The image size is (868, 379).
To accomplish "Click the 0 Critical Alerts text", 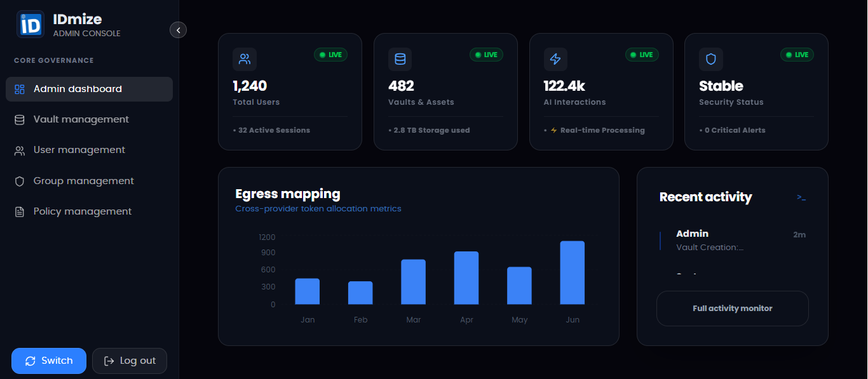I will click(x=735, y=130).
